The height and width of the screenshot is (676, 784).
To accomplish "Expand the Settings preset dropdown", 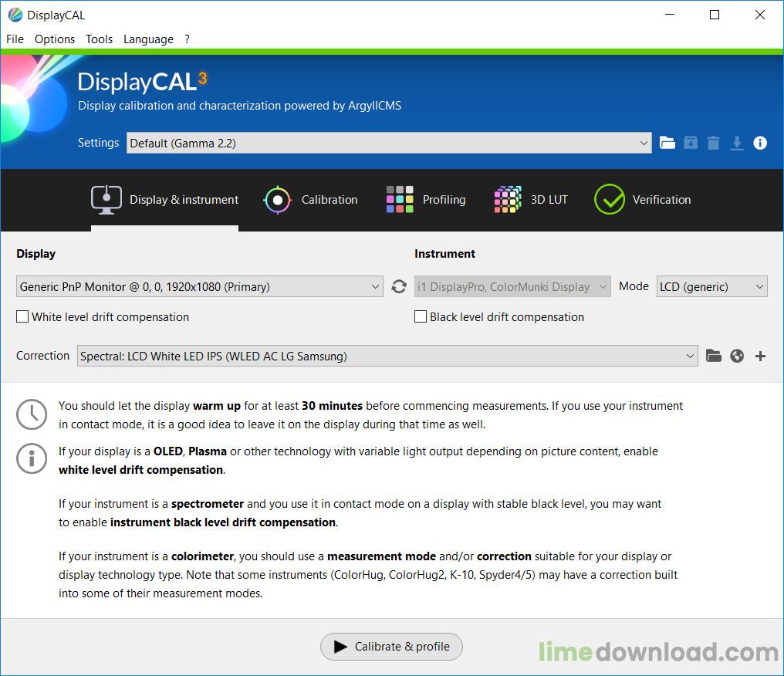I will [389, 143].
